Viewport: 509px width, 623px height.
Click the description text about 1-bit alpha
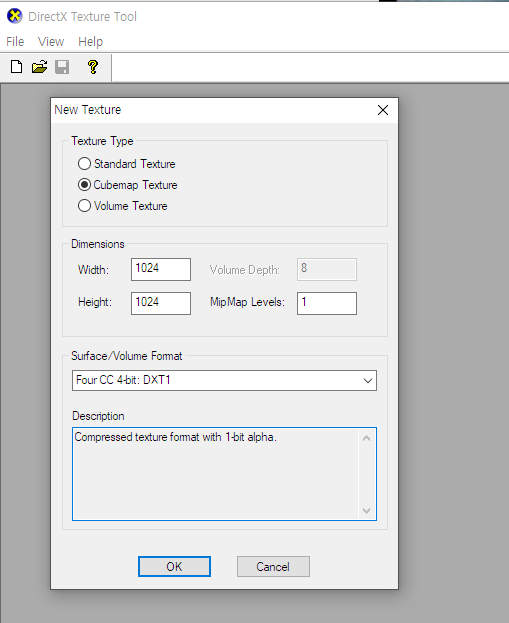176,437
